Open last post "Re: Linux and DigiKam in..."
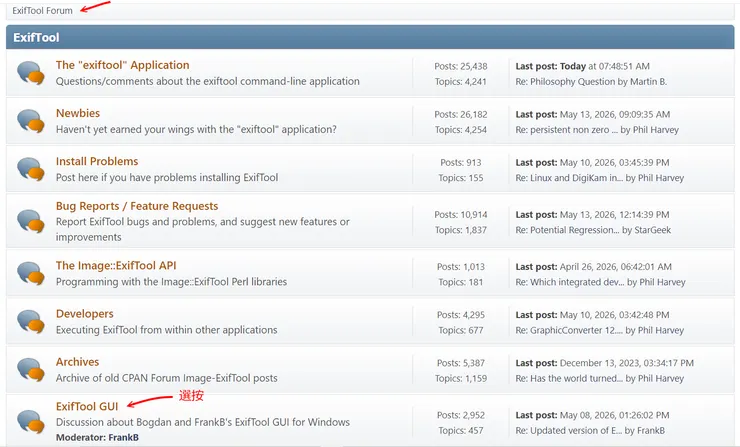 tap(569, 178)
